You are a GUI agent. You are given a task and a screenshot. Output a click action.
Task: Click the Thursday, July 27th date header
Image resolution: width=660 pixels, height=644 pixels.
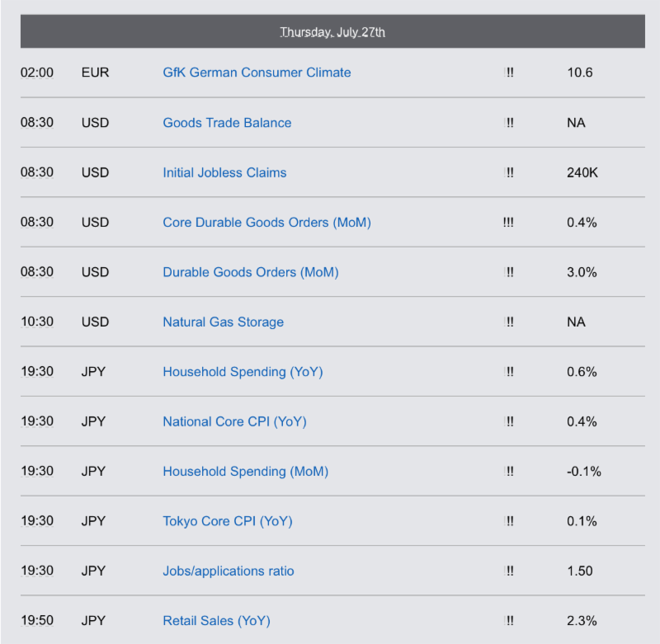(332, 31)
